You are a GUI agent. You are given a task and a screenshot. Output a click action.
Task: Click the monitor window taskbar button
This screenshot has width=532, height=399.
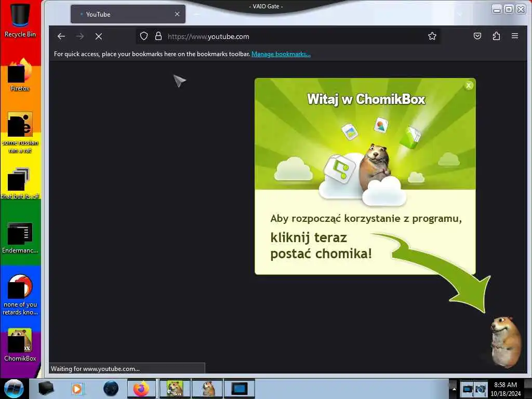coord(239,389)
